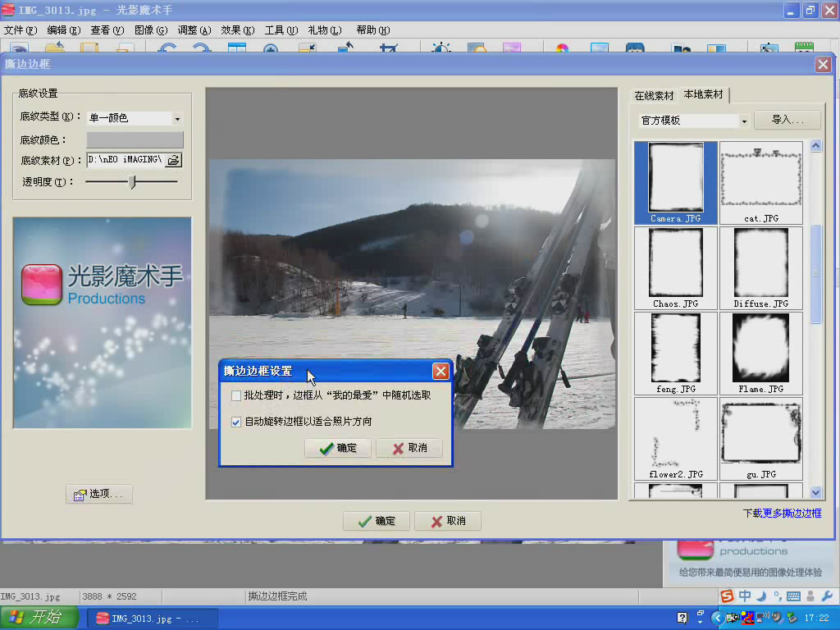
Task: Click the language bar restore icon in taskbar
Action: click(x=701, y=614)
